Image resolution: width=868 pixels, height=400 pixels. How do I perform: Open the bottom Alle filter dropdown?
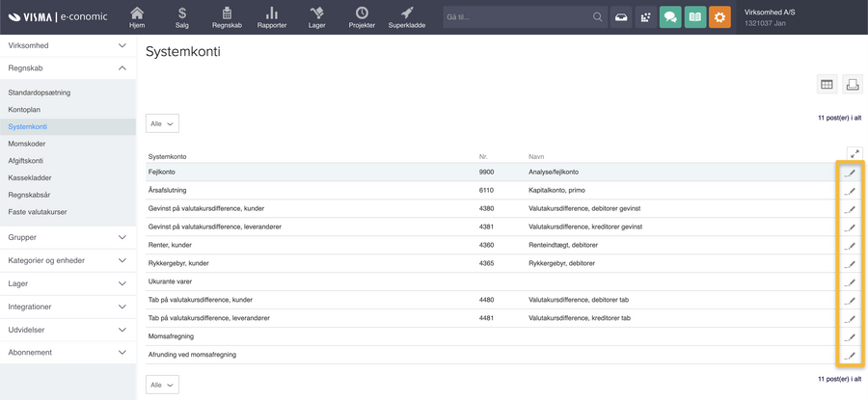click(x=162, y=385)
